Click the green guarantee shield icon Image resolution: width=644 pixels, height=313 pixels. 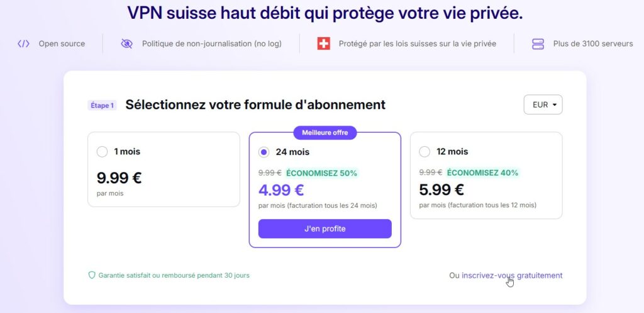[92, 275]
